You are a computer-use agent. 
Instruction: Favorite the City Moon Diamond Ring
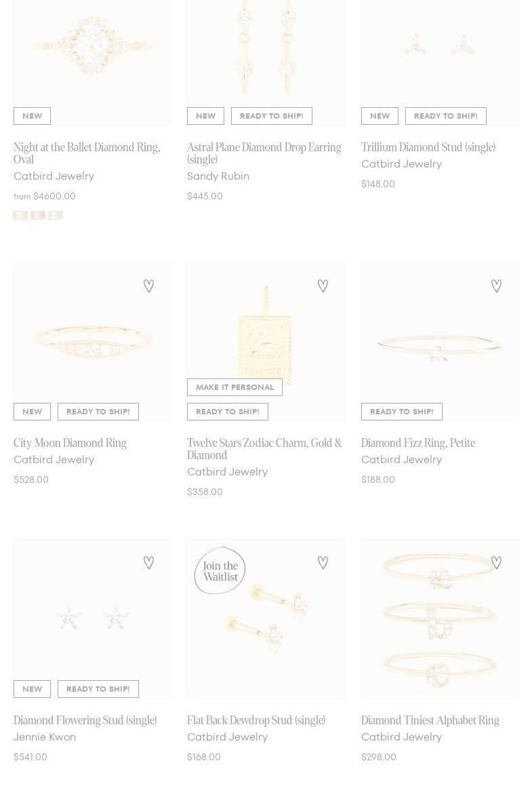coord(148,286)
